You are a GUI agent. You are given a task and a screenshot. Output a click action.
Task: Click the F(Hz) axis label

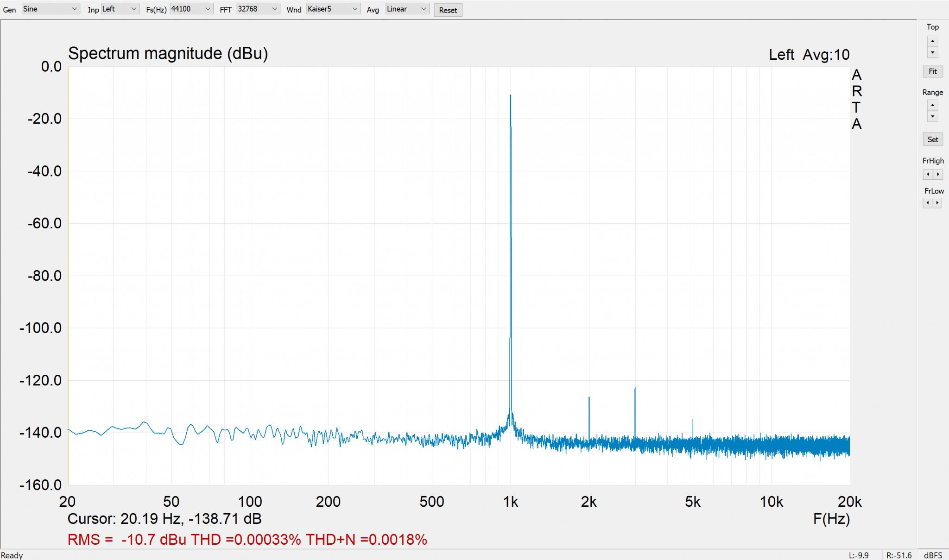(x=831, y=519)
